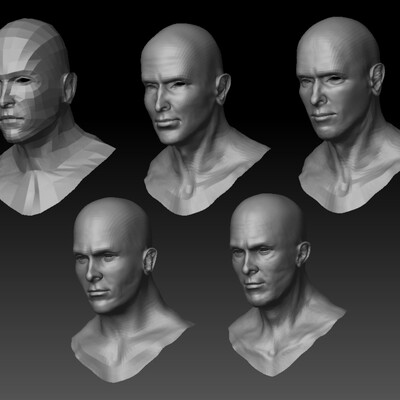Click the mouth of the upper-right bust

322,116
